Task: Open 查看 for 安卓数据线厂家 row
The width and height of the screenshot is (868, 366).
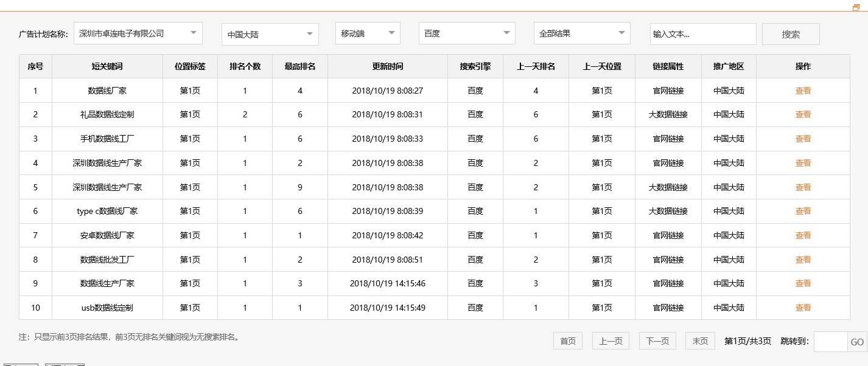Action: point(803,235)
